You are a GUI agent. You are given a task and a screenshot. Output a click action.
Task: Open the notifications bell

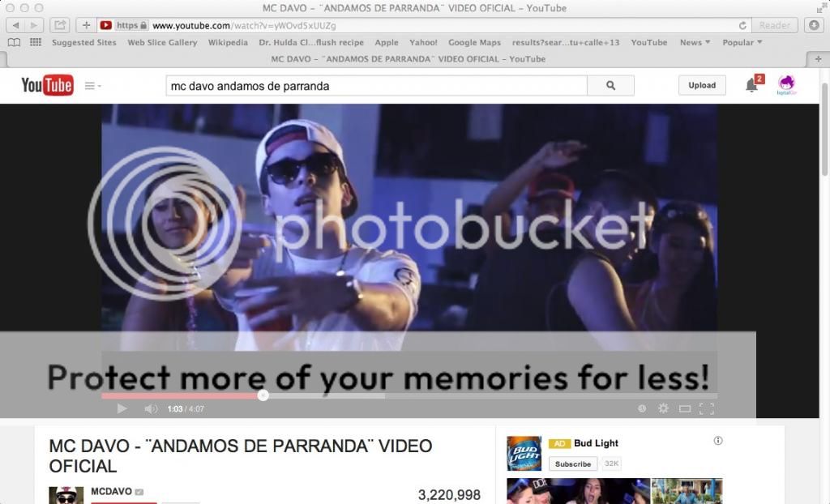click(x=751, y=85)
